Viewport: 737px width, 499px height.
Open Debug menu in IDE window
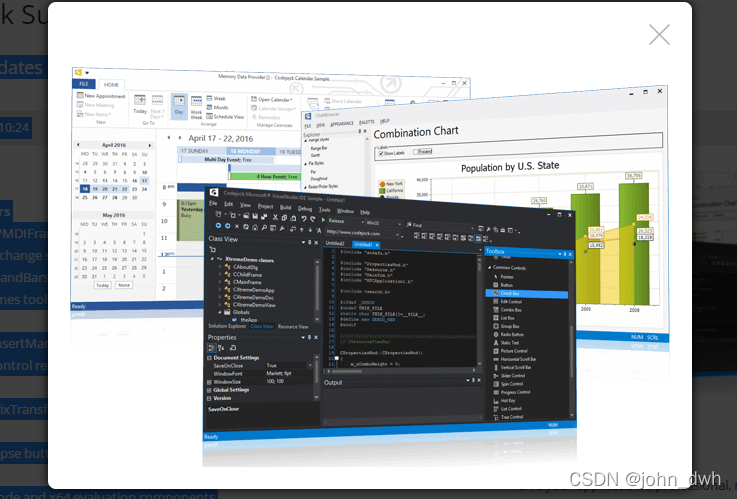click(x=305, y=208)
